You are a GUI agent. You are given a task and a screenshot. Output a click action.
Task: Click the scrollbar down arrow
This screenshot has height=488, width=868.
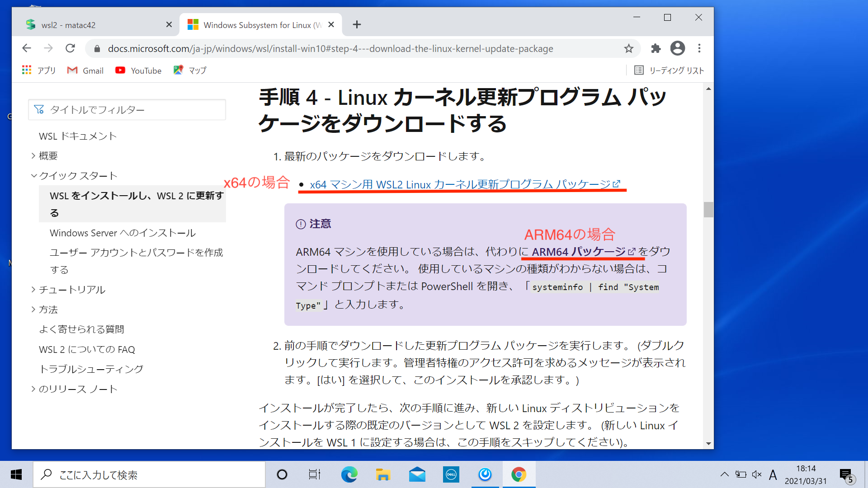[708, 444]
